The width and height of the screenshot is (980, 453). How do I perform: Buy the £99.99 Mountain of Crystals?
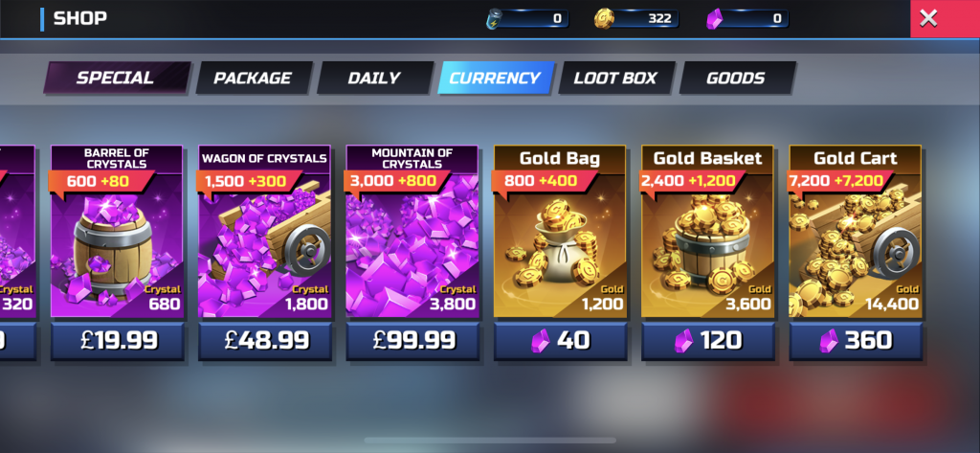point(412,341)
